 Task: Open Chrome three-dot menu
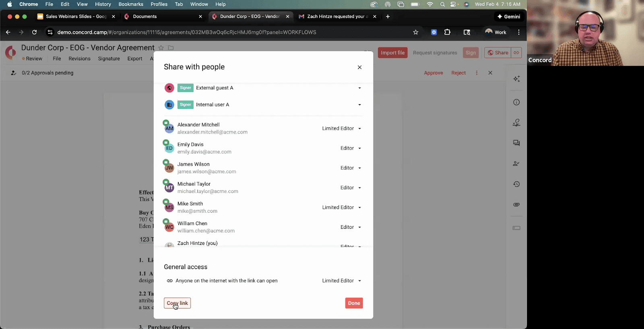(x=518, y=32)
